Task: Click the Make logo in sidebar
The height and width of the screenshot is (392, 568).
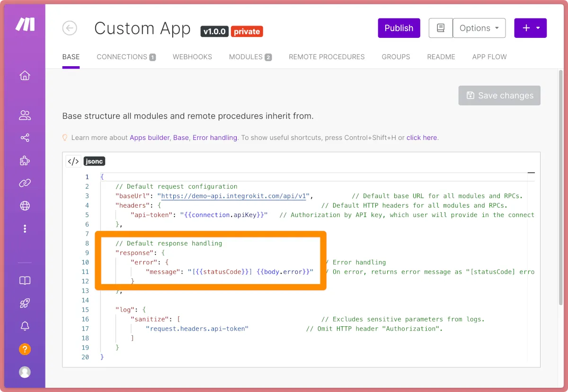Action: tap(25, 25)
